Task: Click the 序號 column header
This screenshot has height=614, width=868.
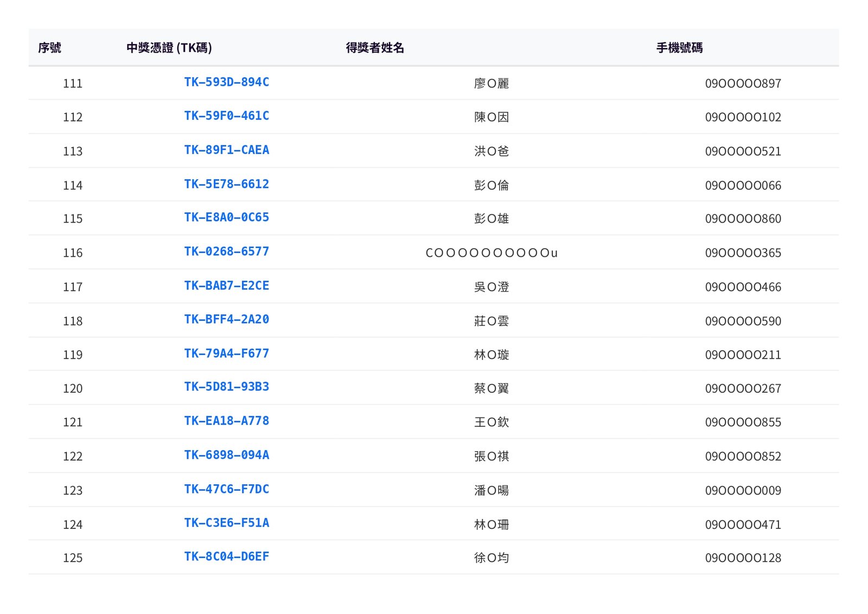Action: 49,48
